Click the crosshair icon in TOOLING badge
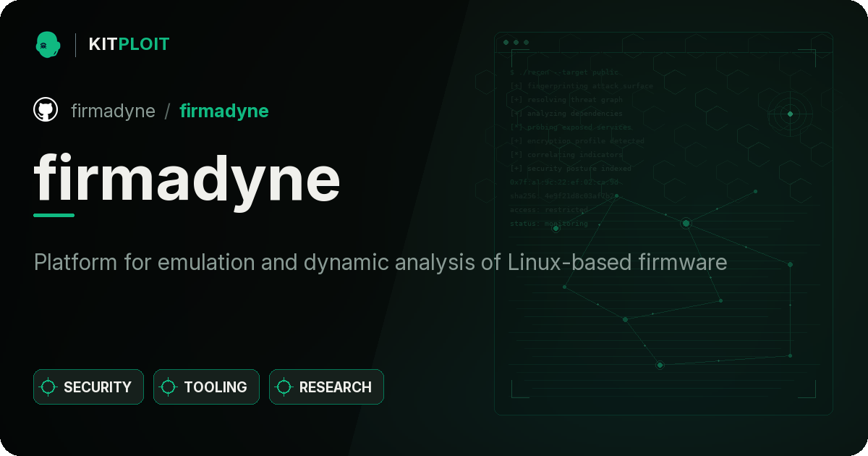 point(169,387)
